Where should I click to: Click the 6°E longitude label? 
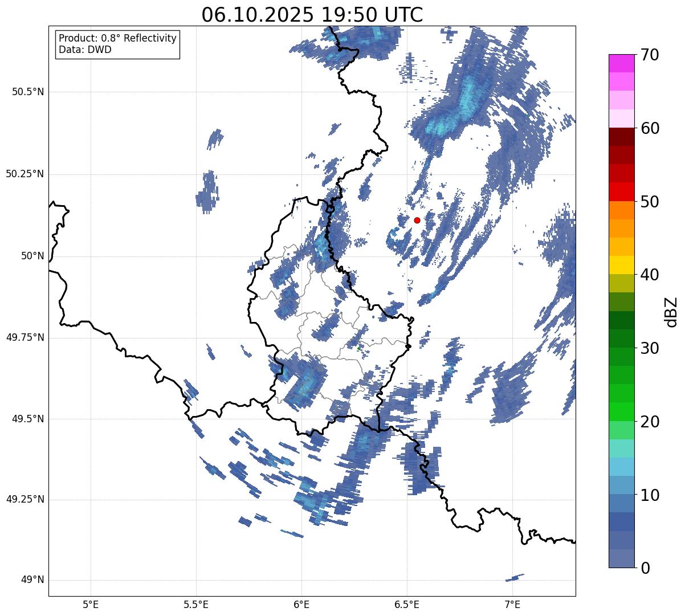click(x=301, y=604)
